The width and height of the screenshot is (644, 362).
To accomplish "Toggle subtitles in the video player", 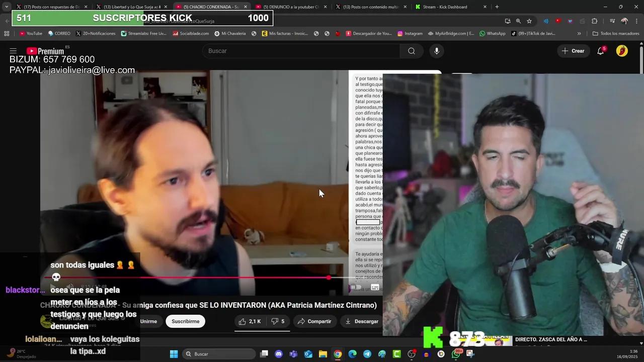I will (x=375, y=287).
